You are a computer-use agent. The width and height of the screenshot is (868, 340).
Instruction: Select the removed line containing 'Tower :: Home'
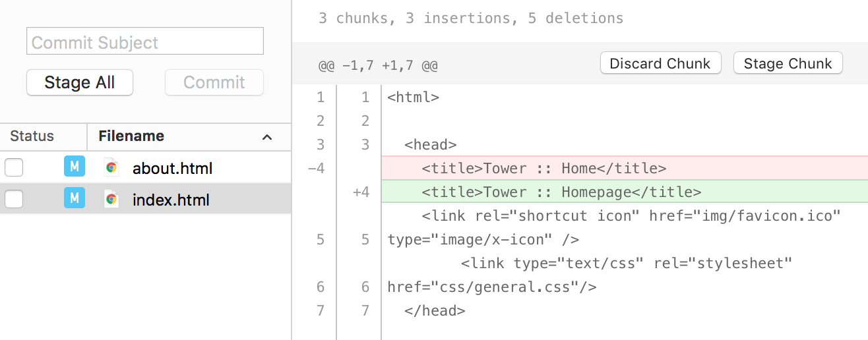click(x=544, y=169)
